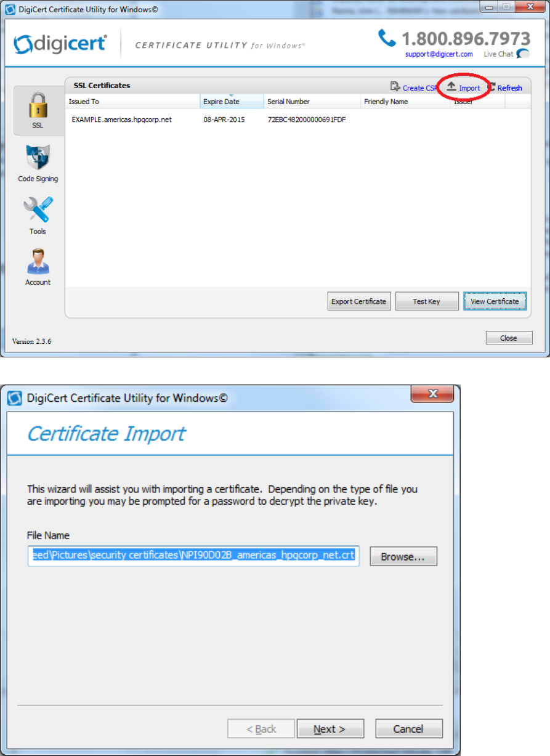Screen dimensions: 550x756
Task: Click Browse... to choose a certificate file
Action: pos(403,556)
